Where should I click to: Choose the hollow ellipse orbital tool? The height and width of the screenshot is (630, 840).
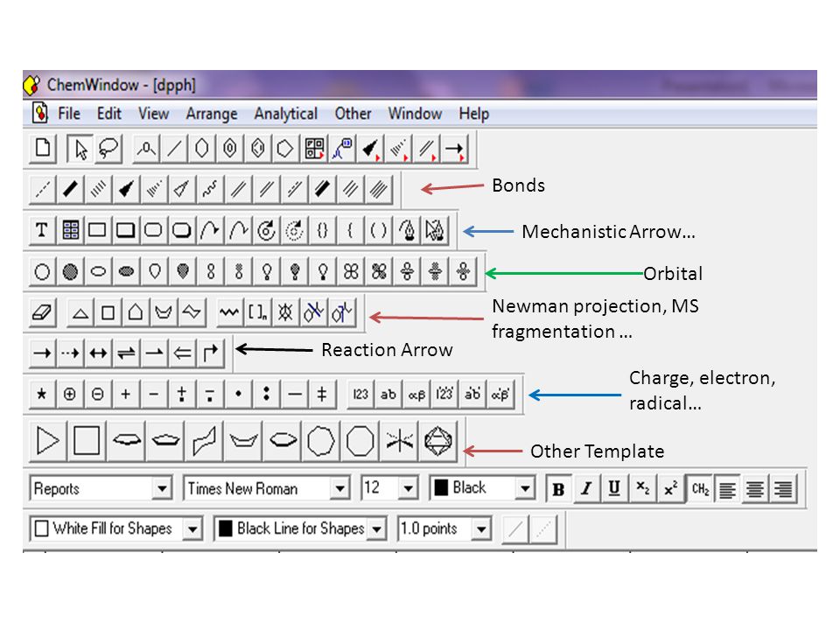coord(98,271)
